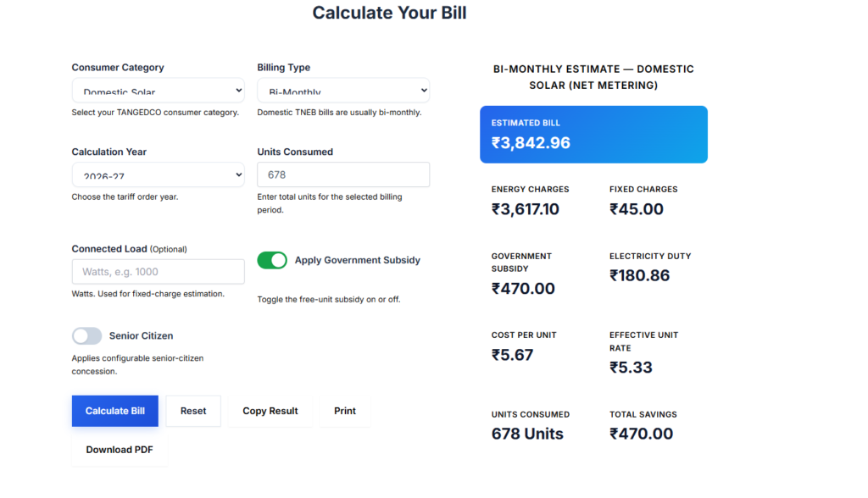This screenshot has height=498, width=868.
Task: Click the Total Savings amount
Action: point(641,434)
